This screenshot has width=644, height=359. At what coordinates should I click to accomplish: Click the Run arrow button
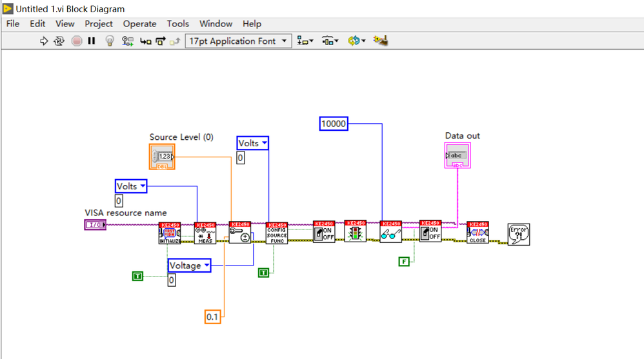click(x=43, y=41)
